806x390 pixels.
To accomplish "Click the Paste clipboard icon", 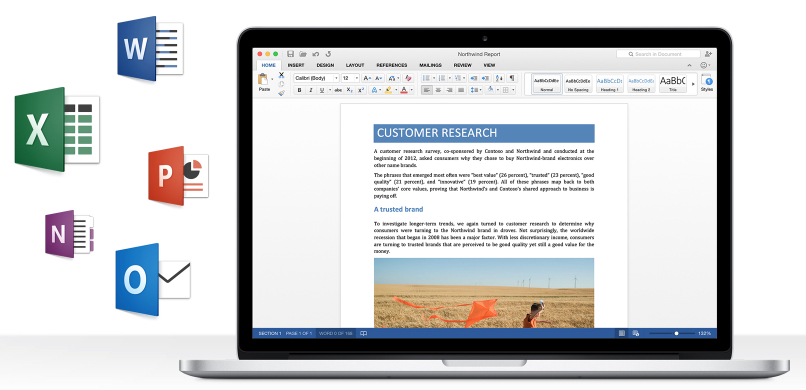I will pyautogui.click(x=263, y=79).
